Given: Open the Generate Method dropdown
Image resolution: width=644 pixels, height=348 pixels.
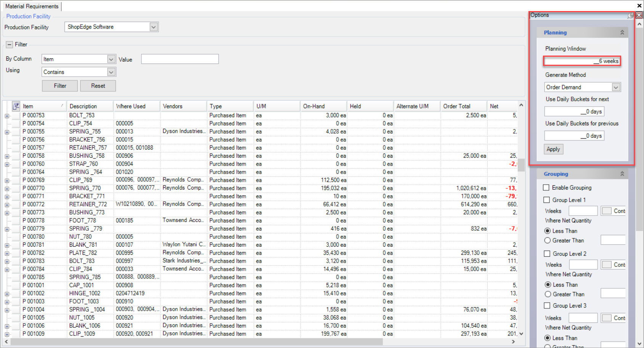Looking at the screenshot, I should [616, 87].
